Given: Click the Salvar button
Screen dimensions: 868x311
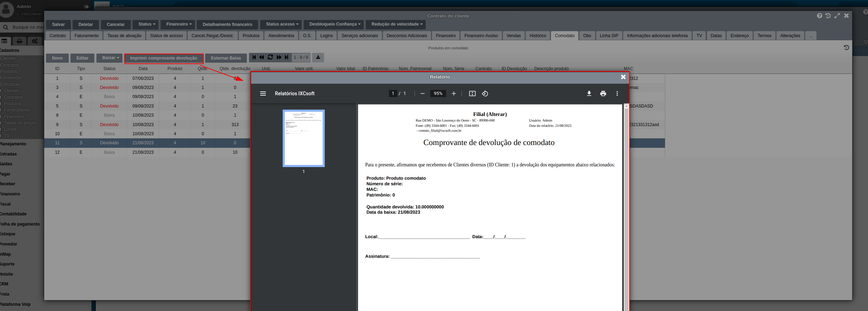Looking at the screenshot, I should click(x=58, y=25).
